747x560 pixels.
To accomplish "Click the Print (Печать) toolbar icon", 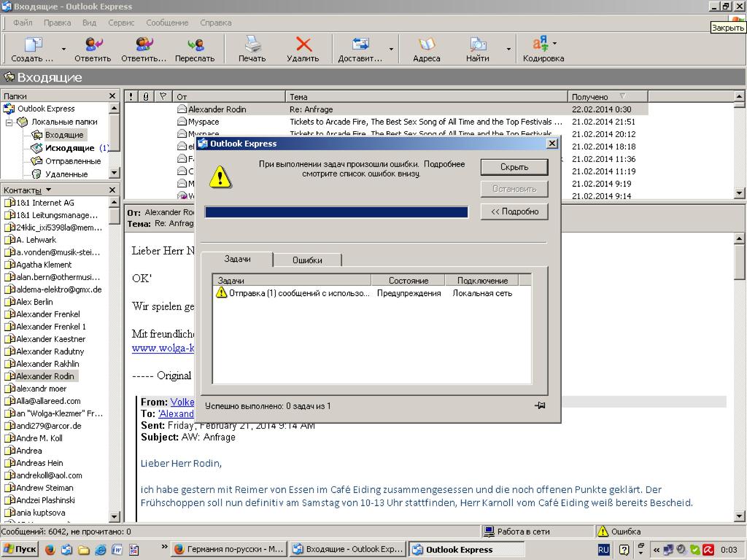I will [x=252, y=48].
